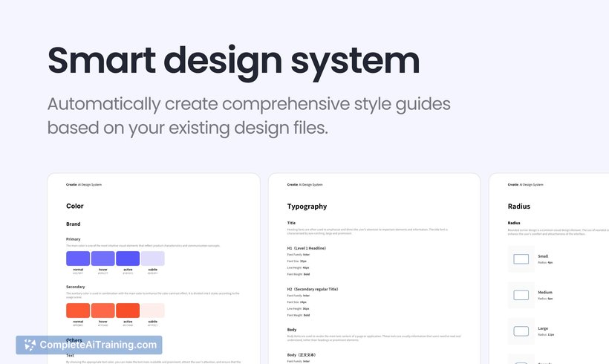Screen dimensions: 609x364
Task: Click the 'Title' subheading in Typography card
Action: (x=291, y=223)
